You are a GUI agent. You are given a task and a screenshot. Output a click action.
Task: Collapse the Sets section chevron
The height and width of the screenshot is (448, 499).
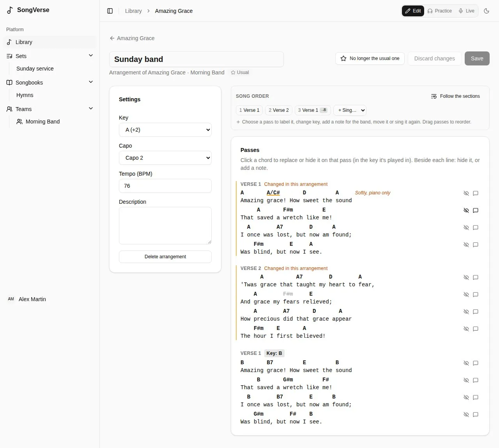(91, 55)
